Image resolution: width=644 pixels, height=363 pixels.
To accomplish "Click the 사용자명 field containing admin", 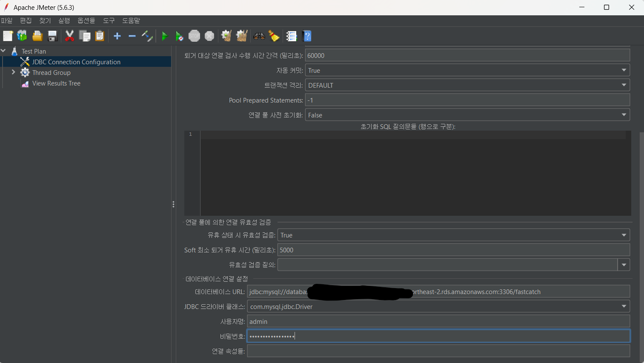I will 438,321.
